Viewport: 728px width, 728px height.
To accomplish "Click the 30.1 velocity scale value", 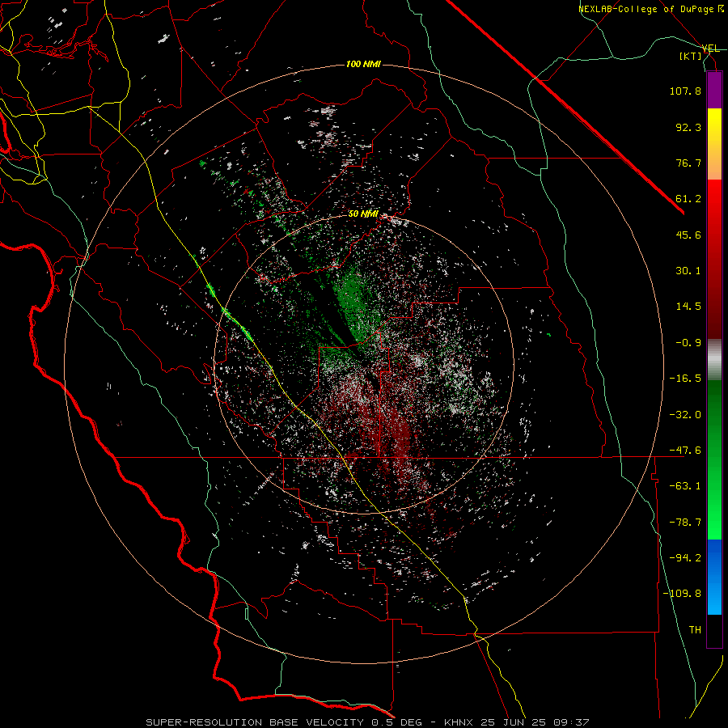I will point(688,271).
